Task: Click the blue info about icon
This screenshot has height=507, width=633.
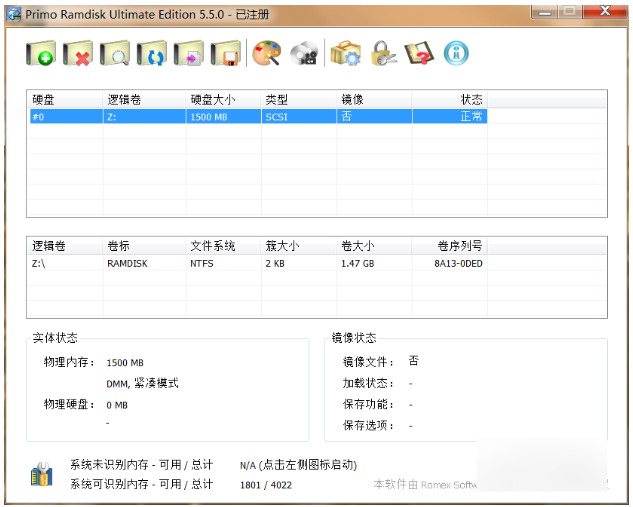Action: (456, 53)
